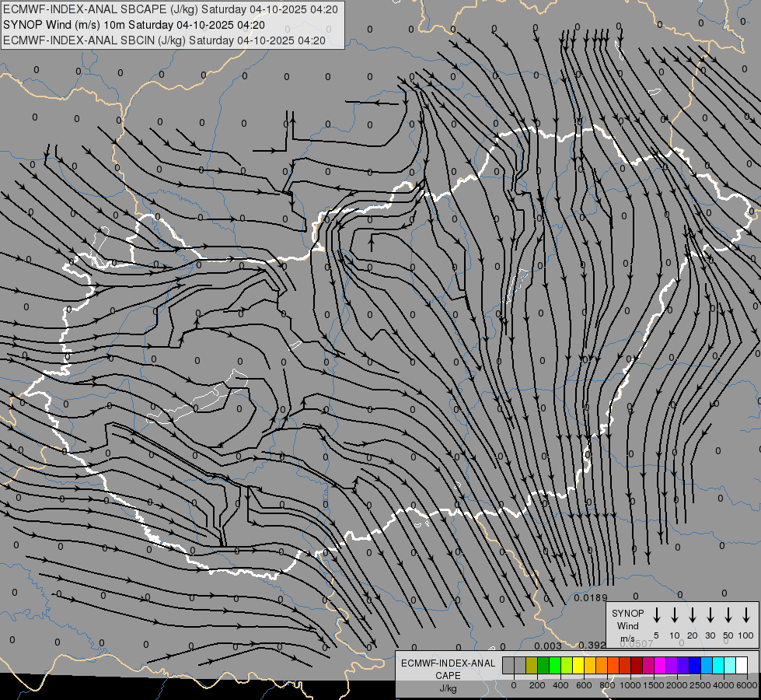The image size is (761, 700).
Task: Click the faded 0.0507 value
Action: coord(637,644)
